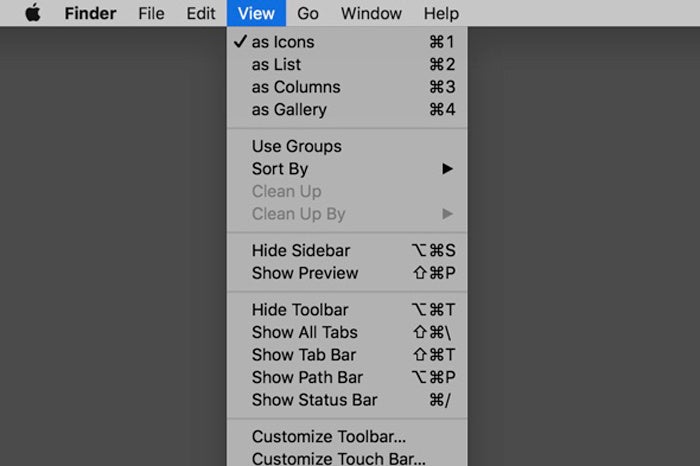This screenshot has height=466, width=700.
Task: Open the File menu
Action: point(151,13)
